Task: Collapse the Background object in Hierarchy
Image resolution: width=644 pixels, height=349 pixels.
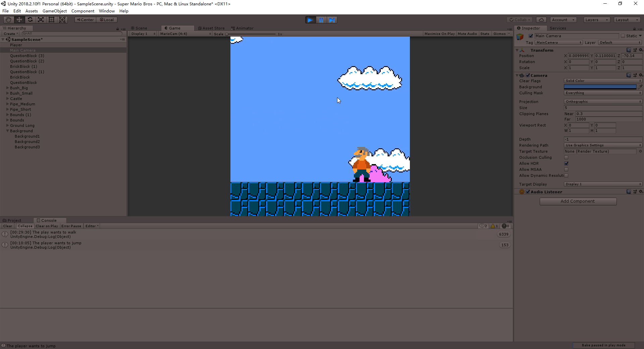Action: coord(8,131)
